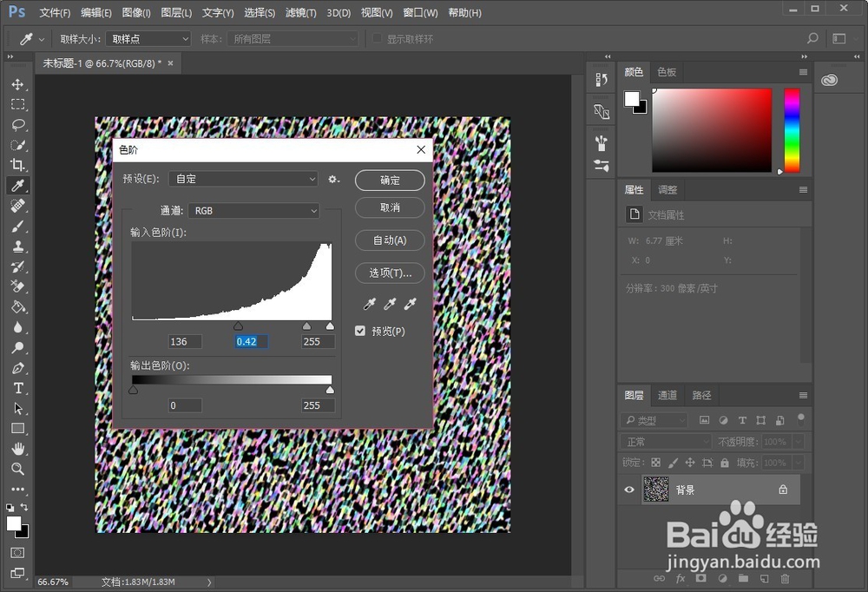The width and height of the screenshot is (868, 592).
Task: Click the 确定 button in Levels
Action: click(390, 180)
